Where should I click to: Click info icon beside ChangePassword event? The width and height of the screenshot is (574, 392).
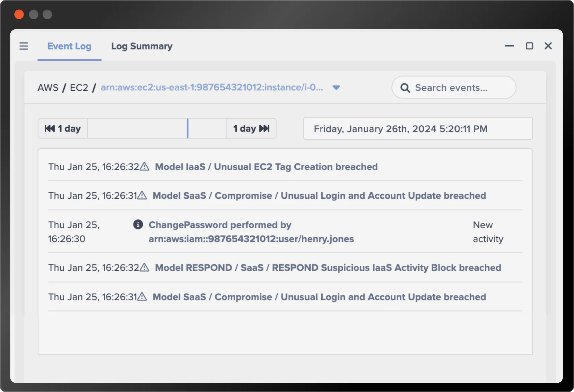(x=138, y=224)
